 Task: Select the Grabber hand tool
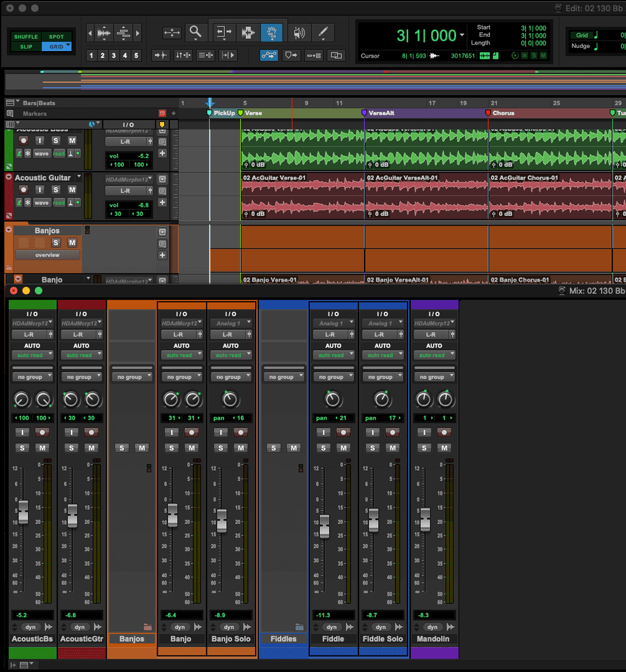[x=271, y=32]
